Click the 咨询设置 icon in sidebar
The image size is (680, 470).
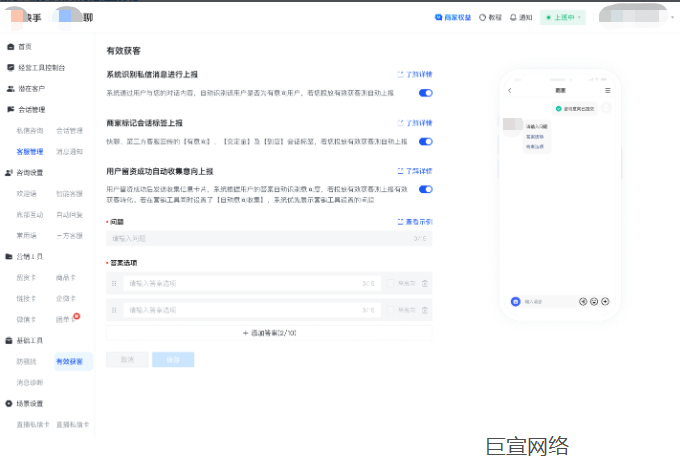tap(9, 173)
